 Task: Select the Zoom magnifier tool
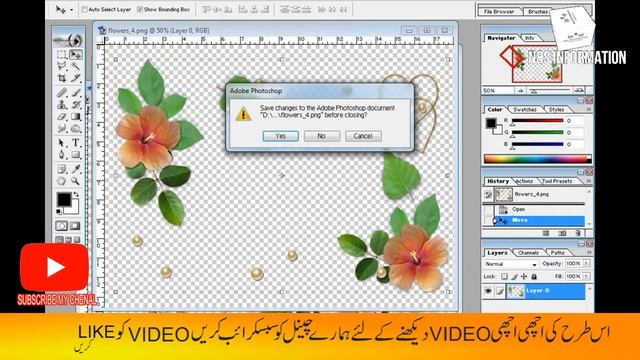click(76, 181)
